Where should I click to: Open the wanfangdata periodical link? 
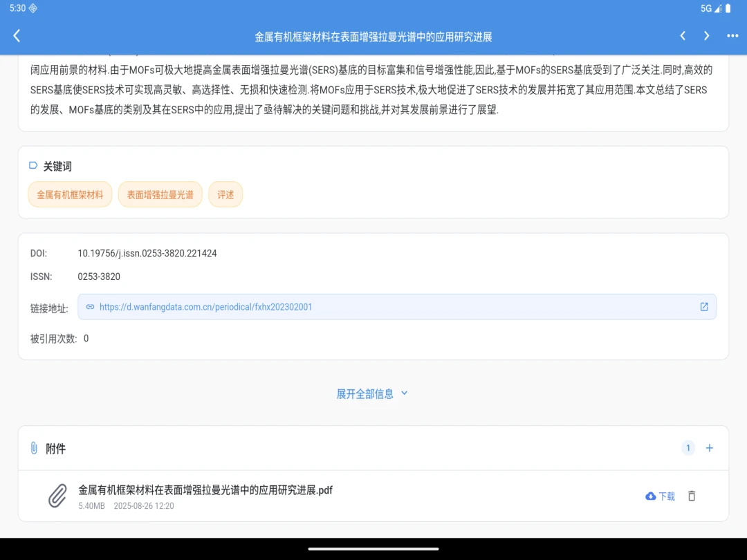(206, 307)
